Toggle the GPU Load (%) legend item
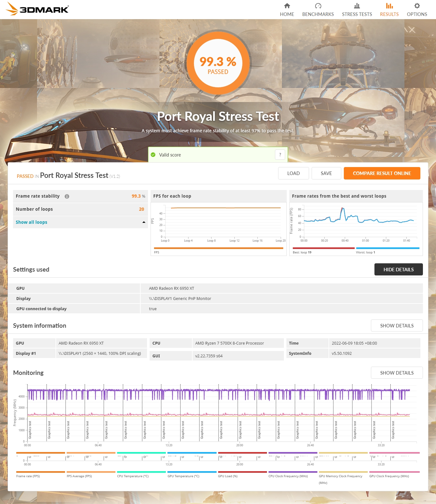436x504 pixels. coord(242,474)
